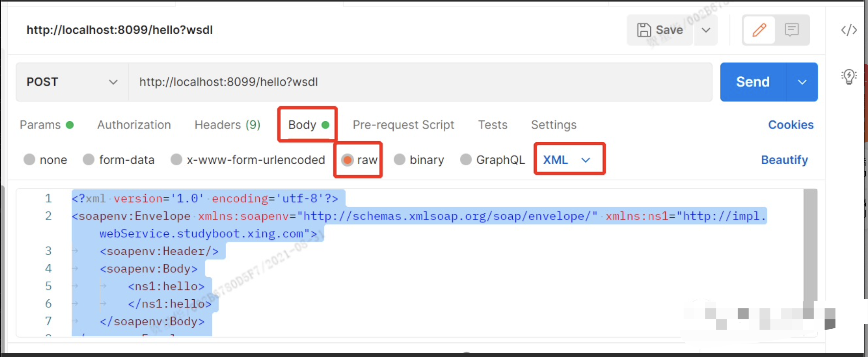Expand the Send button arrow options
The width and height of the screenshot is (868, 357).
click(802, 82)
